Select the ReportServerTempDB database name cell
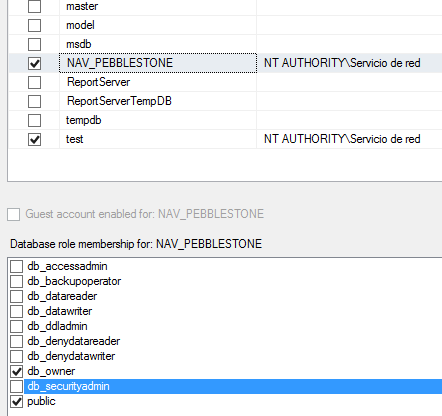The height and width of the screenshot is (416, 442). point(158,101)
